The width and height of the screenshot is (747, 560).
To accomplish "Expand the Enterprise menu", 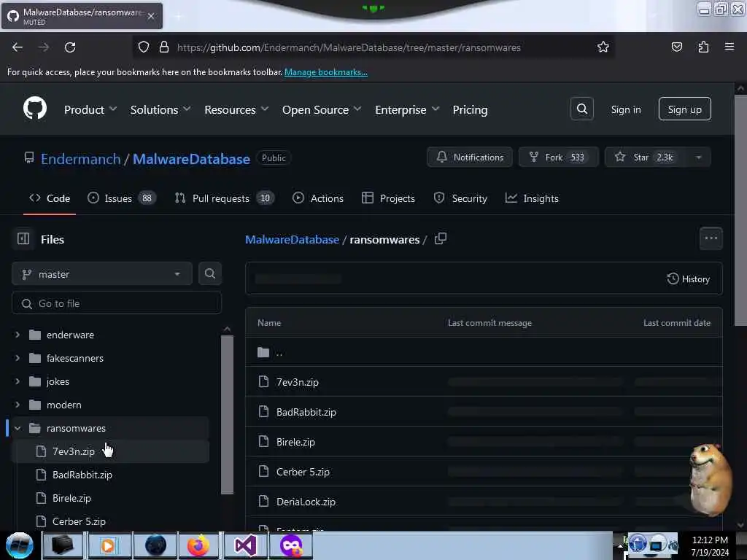I will 407,109.
